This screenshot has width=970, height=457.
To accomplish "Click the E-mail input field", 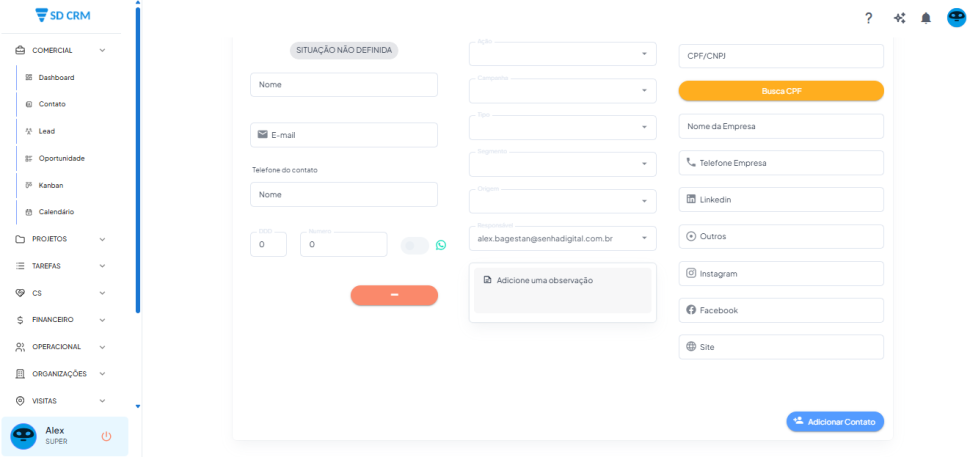I will pos(344,135).
